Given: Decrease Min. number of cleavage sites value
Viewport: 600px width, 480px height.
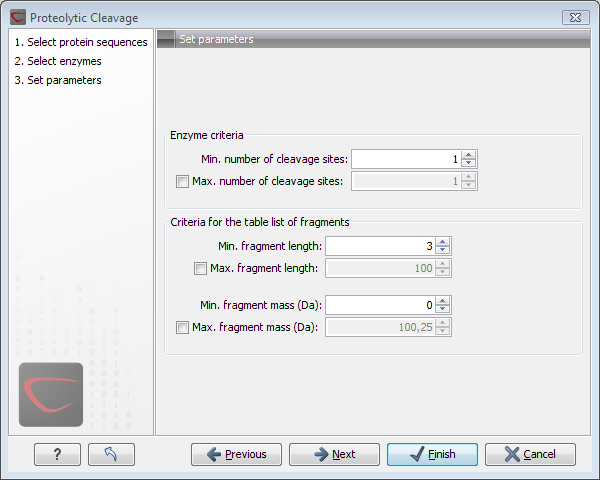Looking at the screenshot, I should coord(469,163).
